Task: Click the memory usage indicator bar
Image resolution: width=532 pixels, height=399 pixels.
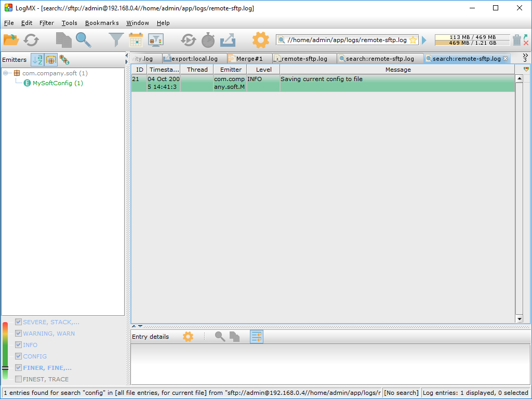Action: pos(472,40)
